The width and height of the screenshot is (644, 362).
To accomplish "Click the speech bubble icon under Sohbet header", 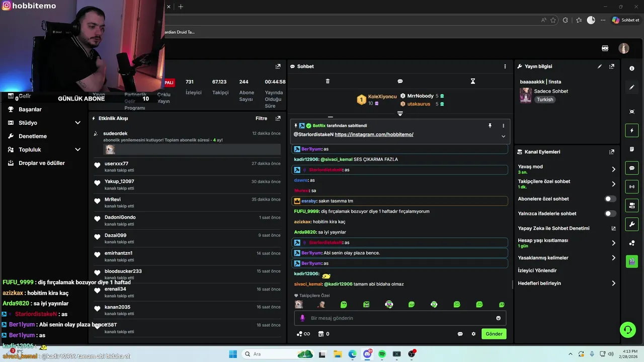I will click(x=400, y=81).
